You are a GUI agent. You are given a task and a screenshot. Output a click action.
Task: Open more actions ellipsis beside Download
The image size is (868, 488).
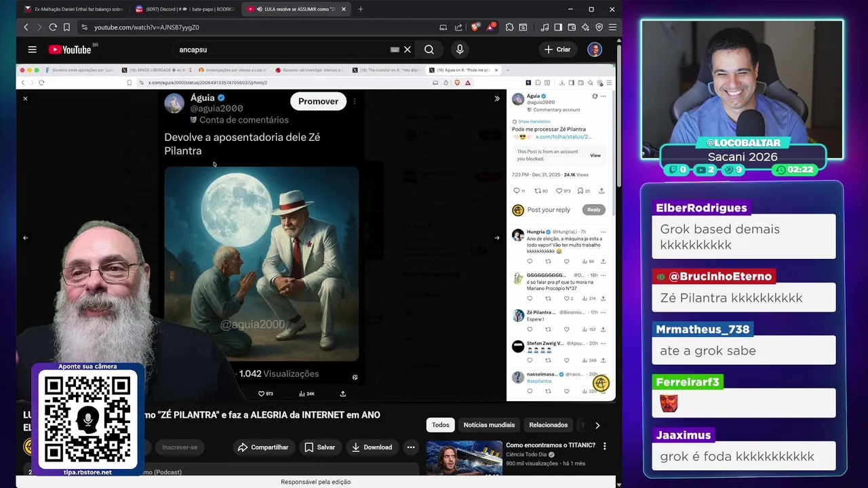point(410,447)
